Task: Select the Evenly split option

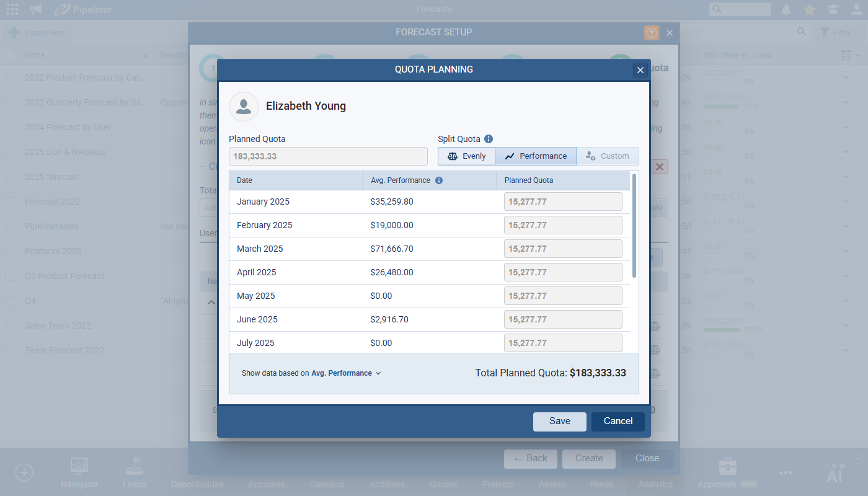Action: coord(466,156)
